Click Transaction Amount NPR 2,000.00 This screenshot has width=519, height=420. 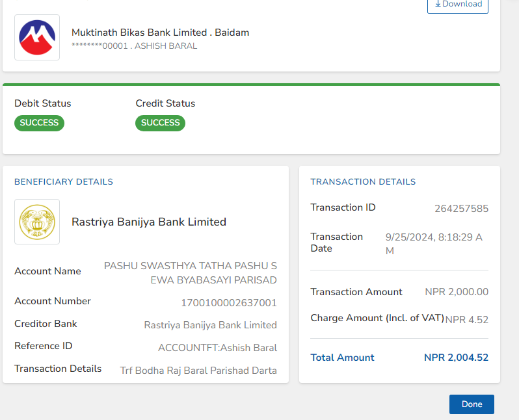click(457, 291)
